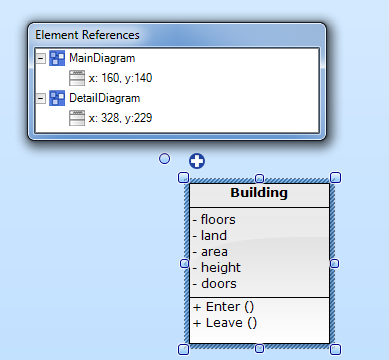The width and height of the screenshot is (389, 360).
Task: Click the top-left resize handle of Building
Action: pyautogui.click(x=184, y=177)
